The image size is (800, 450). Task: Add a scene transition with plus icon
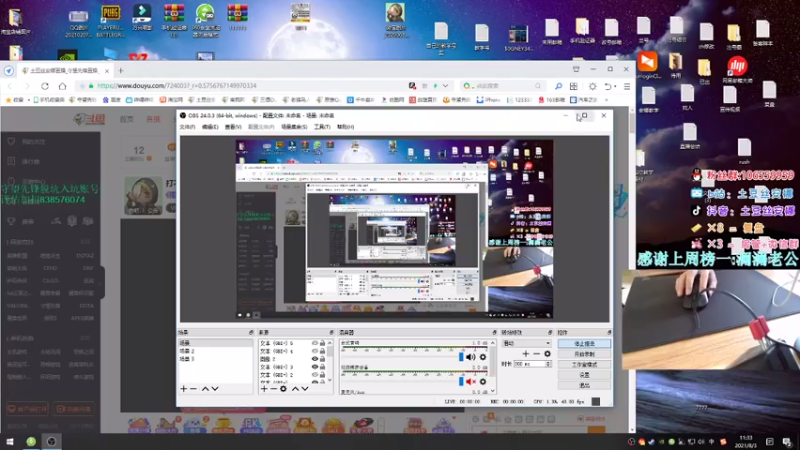pyautogui.click(x=526, y=354)
